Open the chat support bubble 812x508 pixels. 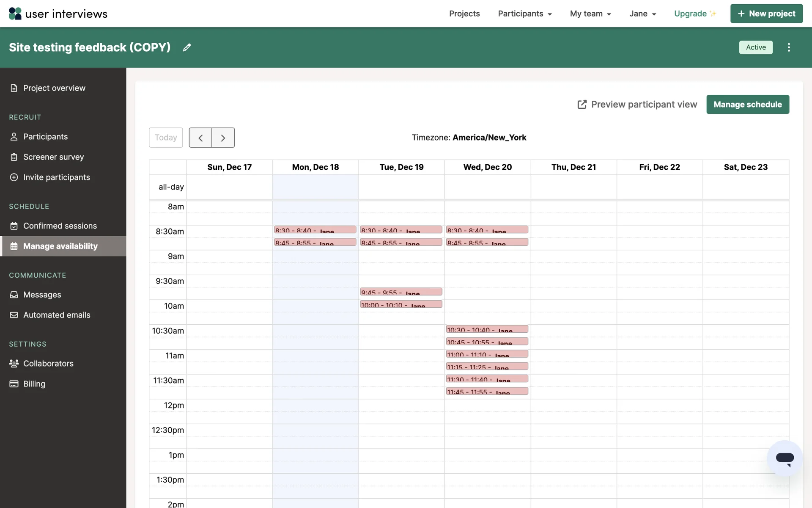tap(785, 458)
